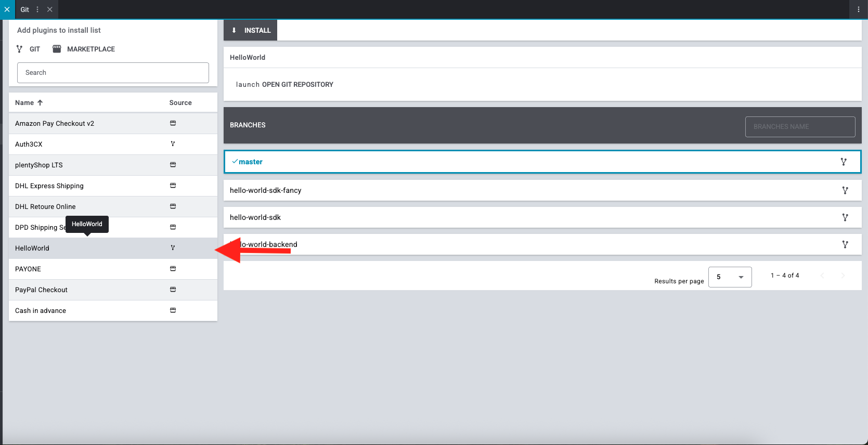Image resolution: width=868 pixels, height=445 pixels.
Task: Click the branch icon on the hello-world-backend row
Action: (x=845, y=244)
